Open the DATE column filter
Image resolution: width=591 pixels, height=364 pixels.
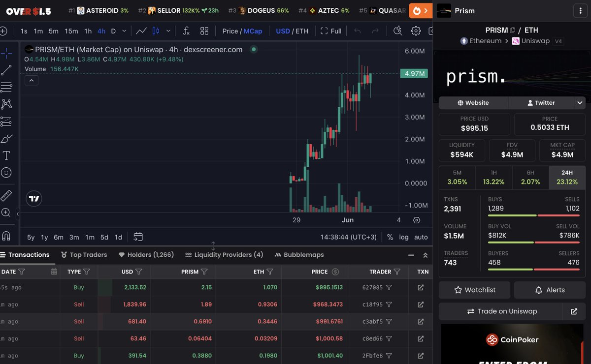point(22,272)
